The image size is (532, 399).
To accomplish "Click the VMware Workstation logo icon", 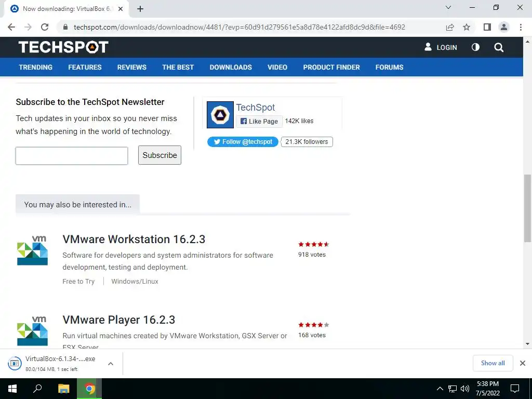I will pos(33,250).
